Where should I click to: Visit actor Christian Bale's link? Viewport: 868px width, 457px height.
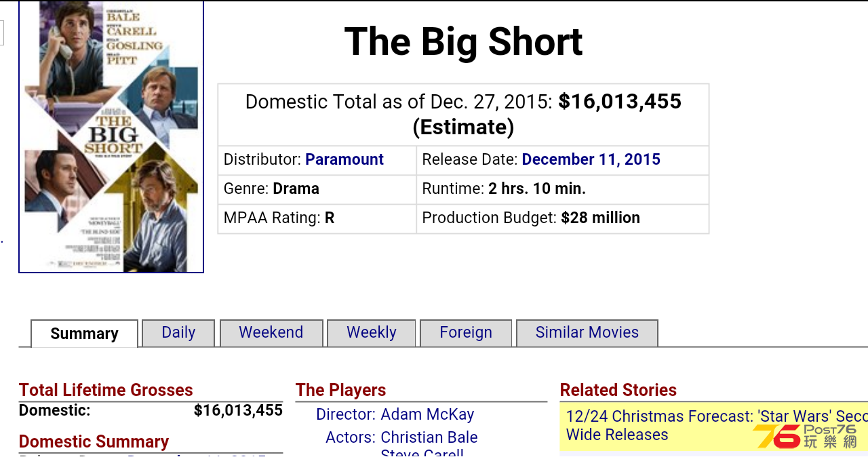(x=429, y=437)
